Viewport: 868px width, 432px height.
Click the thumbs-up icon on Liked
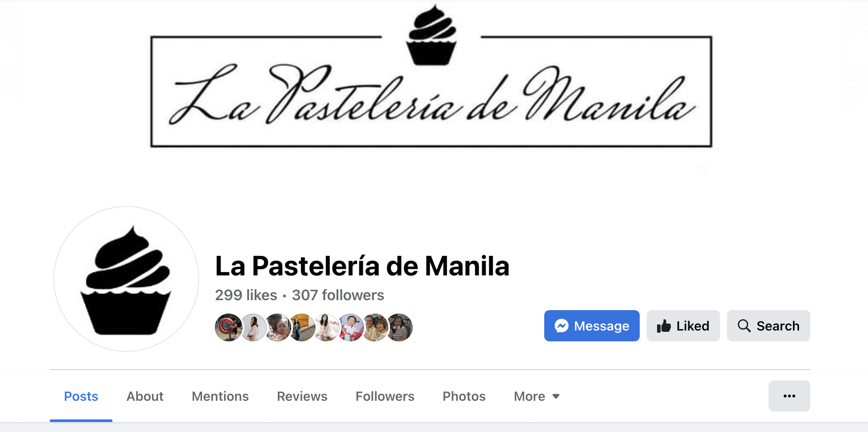click(x=664, y=326)
